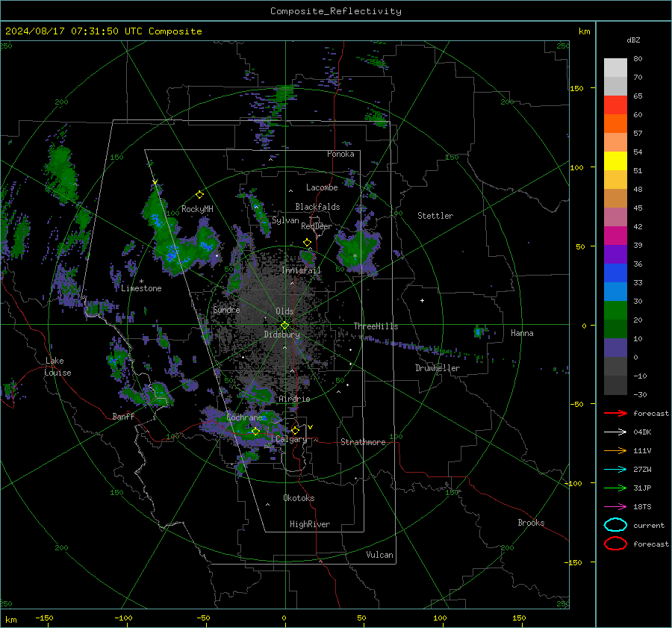The width and height of the screenshot is (672, 628).
Task: Select yellow diamond marker below RedDeer label
Action: [307, 243]
